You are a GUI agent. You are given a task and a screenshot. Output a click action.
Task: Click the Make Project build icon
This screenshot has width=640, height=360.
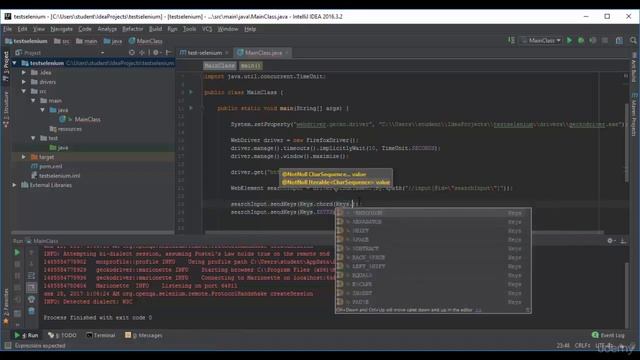click(x=511, y=40)
